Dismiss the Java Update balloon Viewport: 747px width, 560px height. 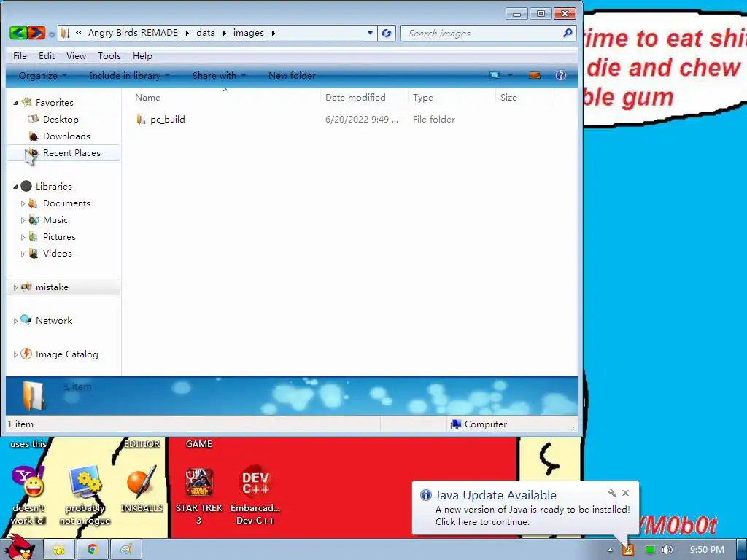pyautogui.click(x=625, y=493)
